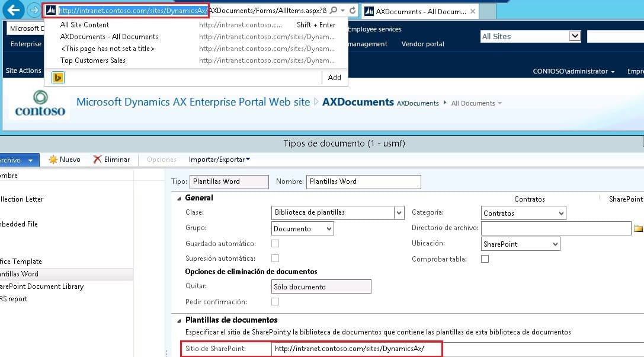Click the Sitio de SharePoint URL field
Screen dimensions: 644x357
[x=357, y=349]
